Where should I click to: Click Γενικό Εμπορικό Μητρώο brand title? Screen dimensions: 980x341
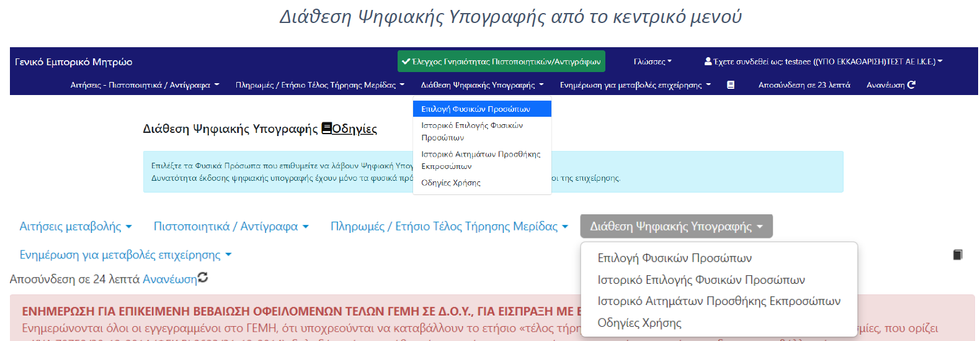74,61
